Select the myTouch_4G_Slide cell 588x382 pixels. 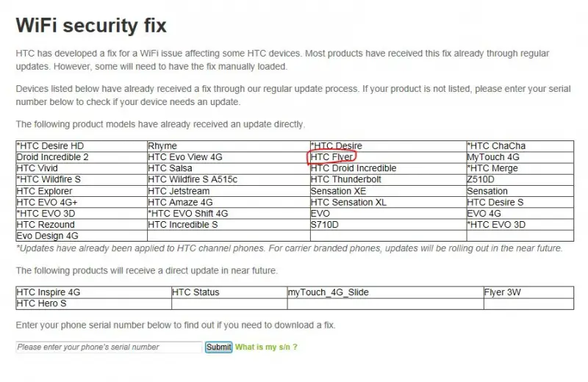coord(385,292)
